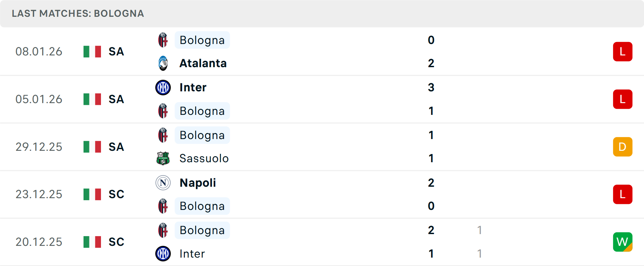Click Inter crest in 05.01.26 match
The width and height of the screenshot is (644, 266).
click(x=163, y=88)
